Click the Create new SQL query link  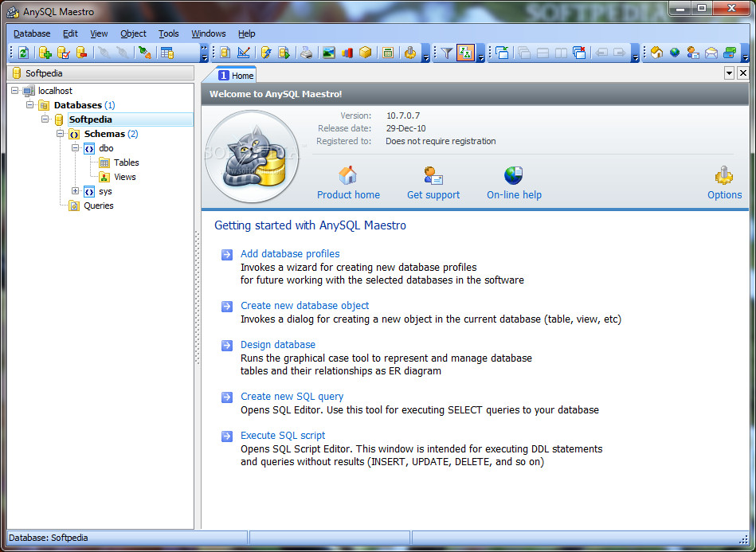coord(292,397)
